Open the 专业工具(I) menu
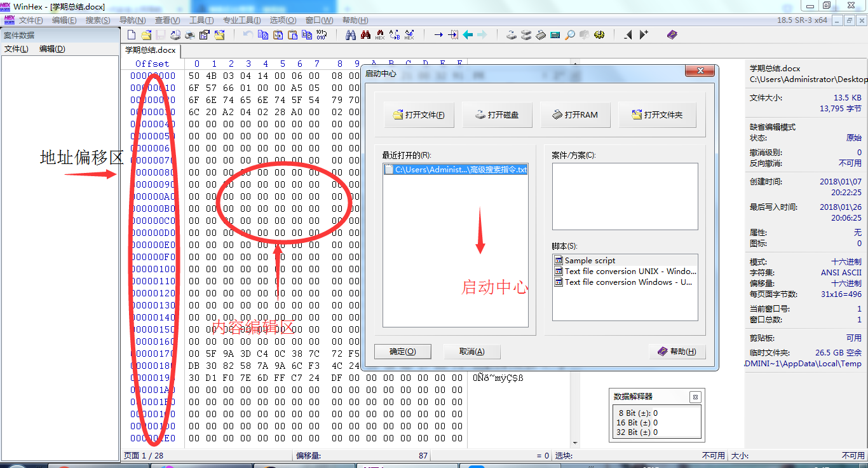This screenshot has width=868, height=468. coord(241,20)
